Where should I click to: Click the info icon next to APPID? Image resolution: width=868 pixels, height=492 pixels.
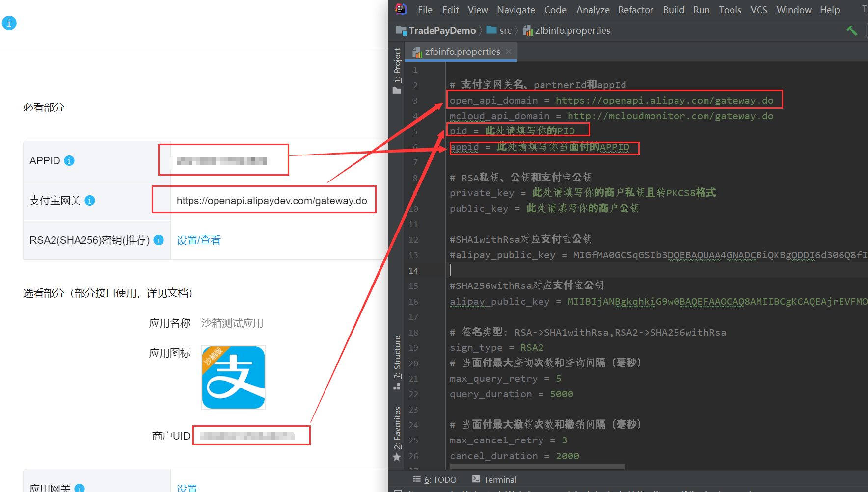tap(69, 161)
